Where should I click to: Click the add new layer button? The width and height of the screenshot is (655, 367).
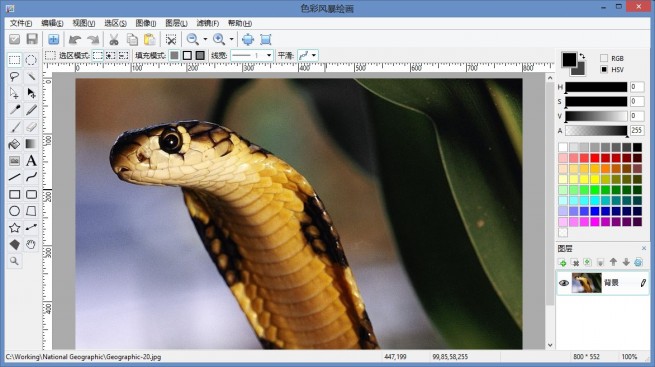click(562, 262)
